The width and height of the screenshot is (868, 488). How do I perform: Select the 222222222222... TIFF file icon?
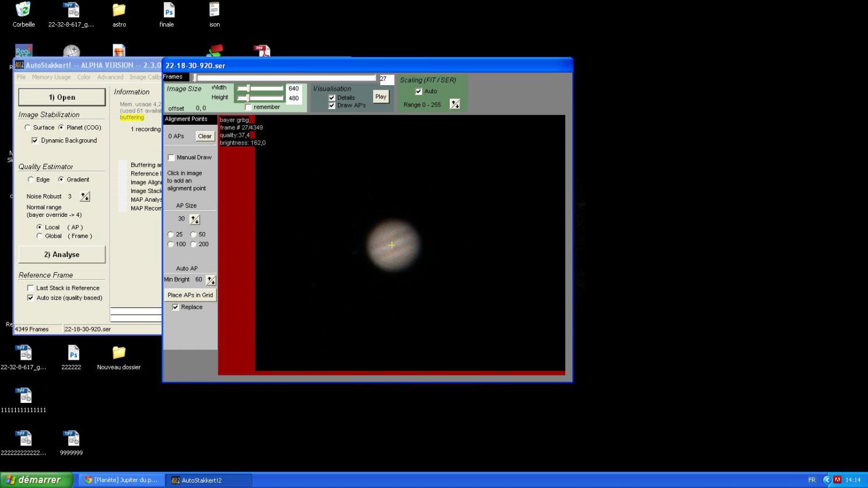(23, 438)
